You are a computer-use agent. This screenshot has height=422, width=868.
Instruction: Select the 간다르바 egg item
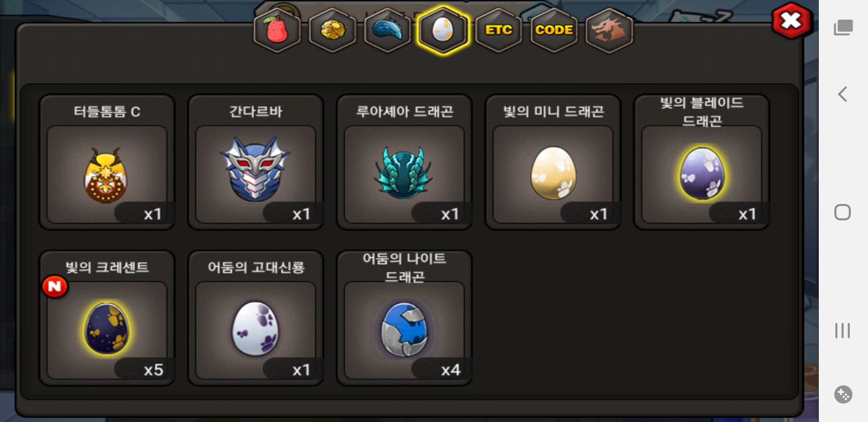pos(256,162)
